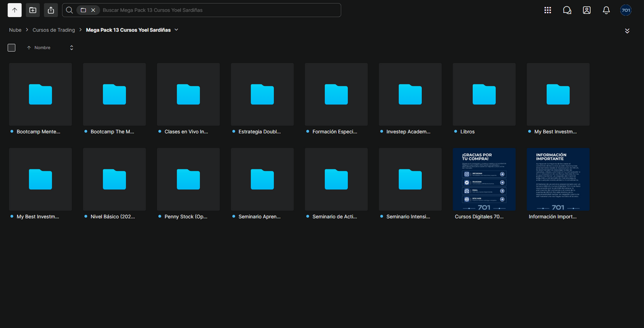
Task: Create a new folder with the plus-folder icon
Action: 33,10
